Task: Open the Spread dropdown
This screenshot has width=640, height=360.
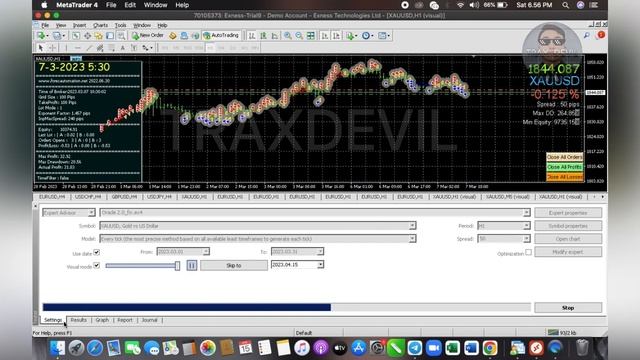Action: 527,239
